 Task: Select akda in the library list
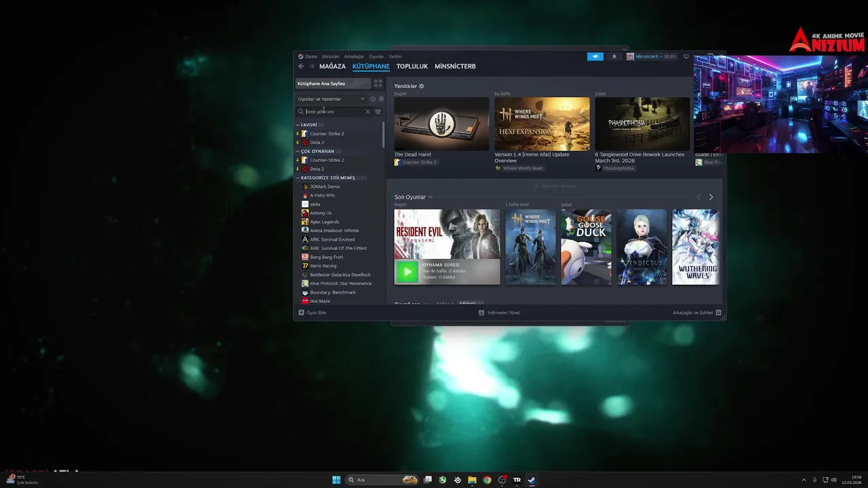[x=315, y=204]
